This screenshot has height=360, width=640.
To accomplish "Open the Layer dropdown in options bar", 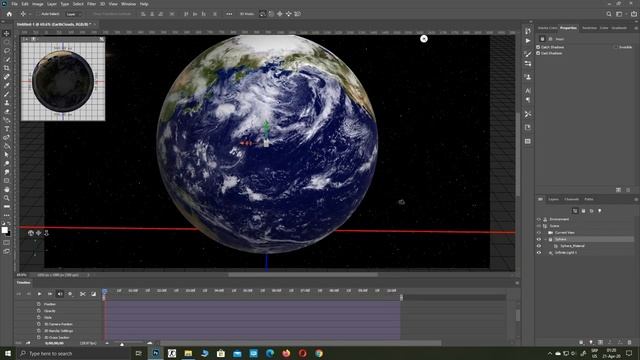I will pyautogui.click(x=73, y=14).
